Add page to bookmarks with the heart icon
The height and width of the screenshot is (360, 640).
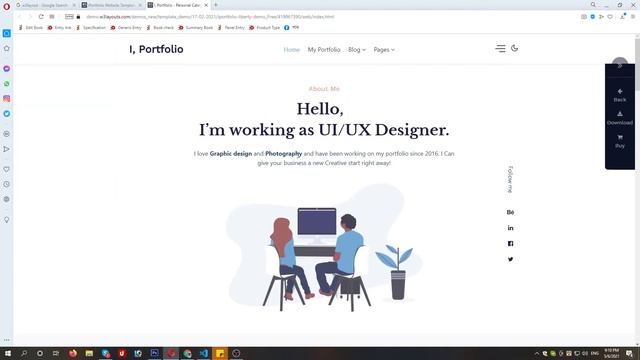pyautogui.click(x=610, y=17)
